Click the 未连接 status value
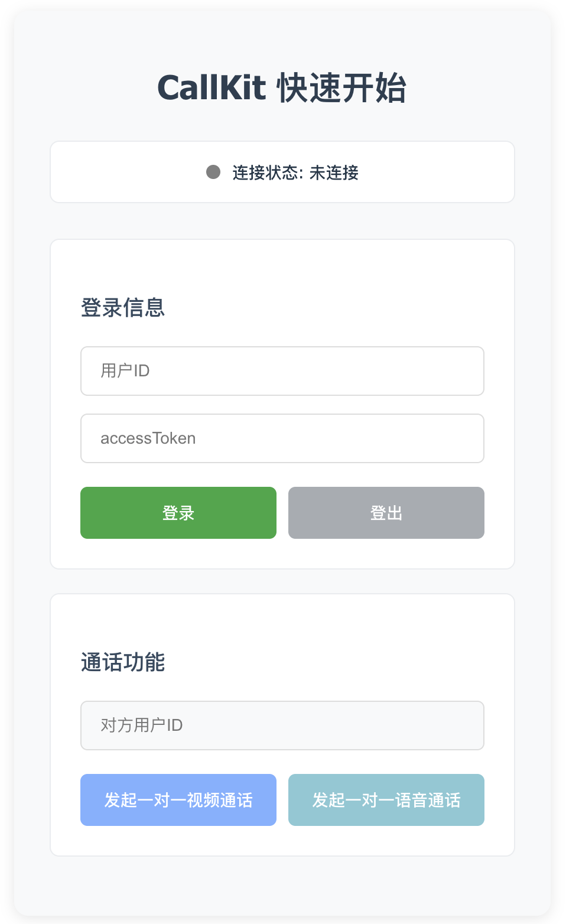 point(334,173)
